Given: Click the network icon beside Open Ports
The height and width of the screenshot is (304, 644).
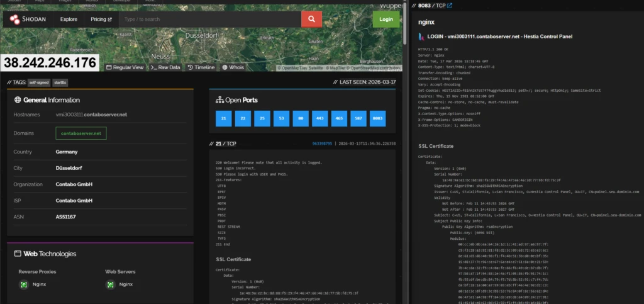Looking at the screenshot, I should (219, 99).
